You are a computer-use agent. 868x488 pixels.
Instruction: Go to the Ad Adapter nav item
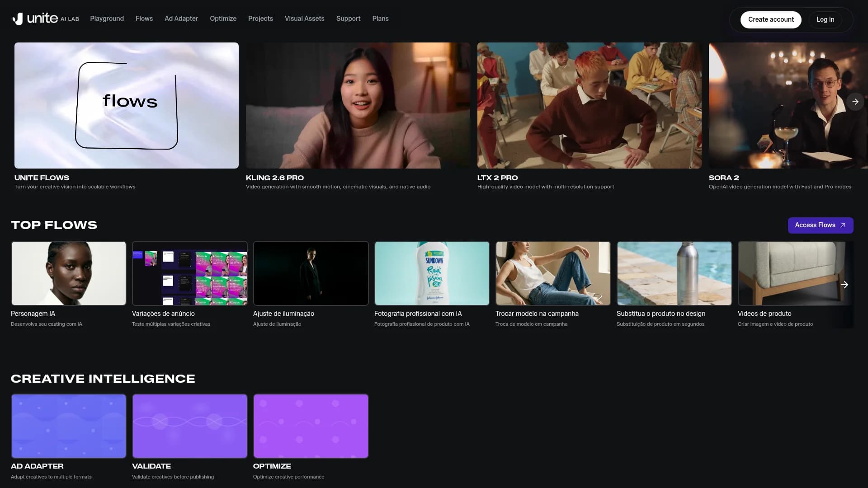coord(181,19)
